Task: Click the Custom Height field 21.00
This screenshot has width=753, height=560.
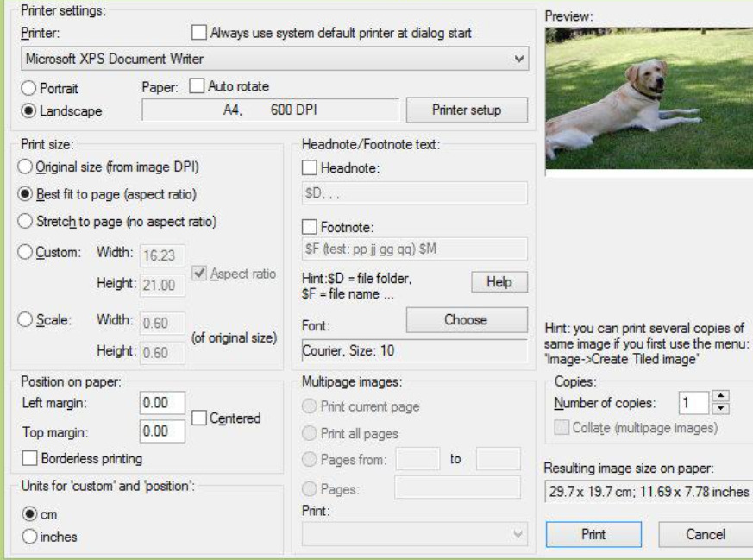Action: (x=162, y=286)
